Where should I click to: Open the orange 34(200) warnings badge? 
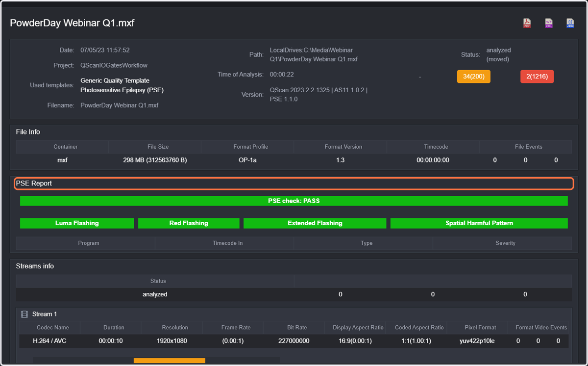pos(473,77)
